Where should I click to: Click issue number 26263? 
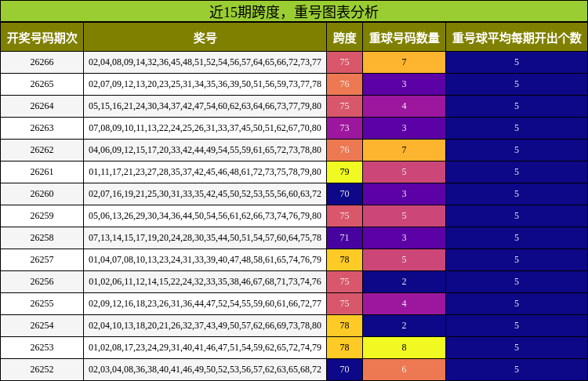pos(42,128)
